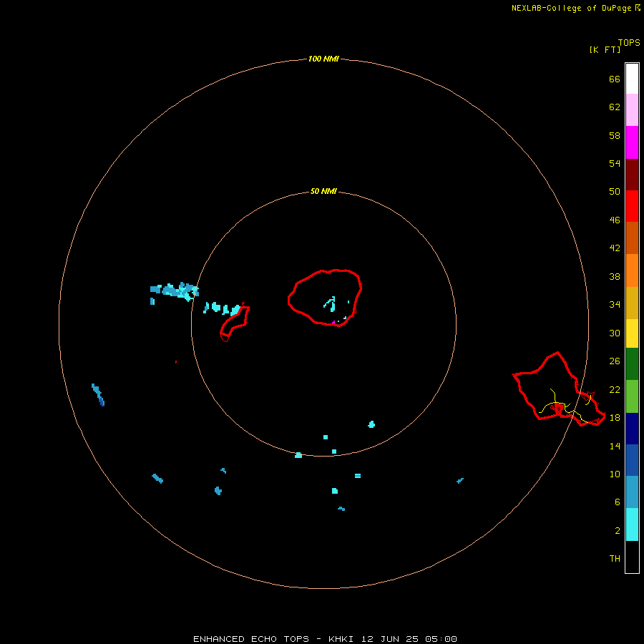Click the 50 legend value

click(x=615, y=191)
